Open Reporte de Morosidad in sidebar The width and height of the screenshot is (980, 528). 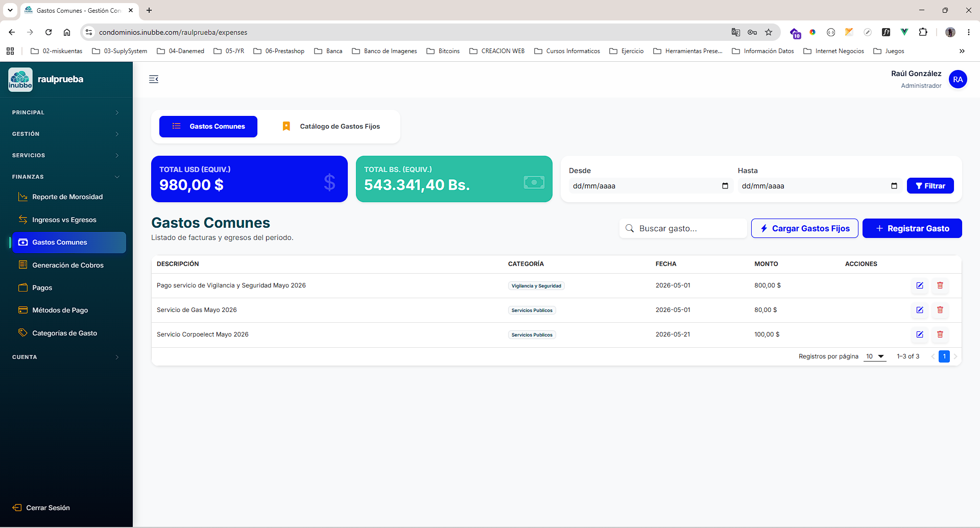tap(67, 197)
